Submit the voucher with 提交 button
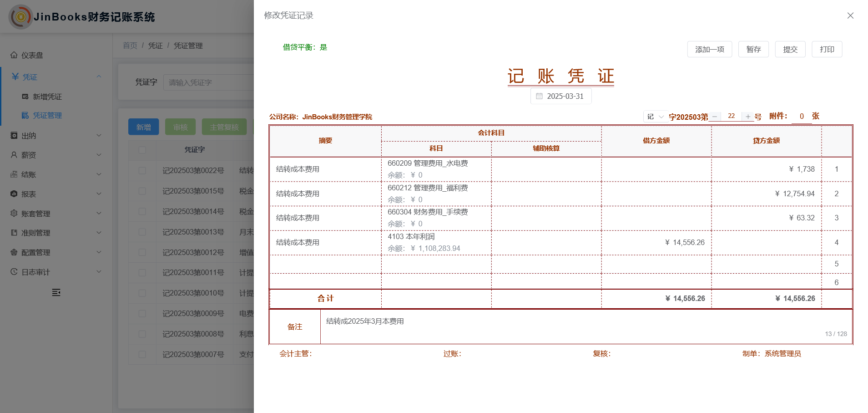868x413 pixels. click(x=790, y=49)
